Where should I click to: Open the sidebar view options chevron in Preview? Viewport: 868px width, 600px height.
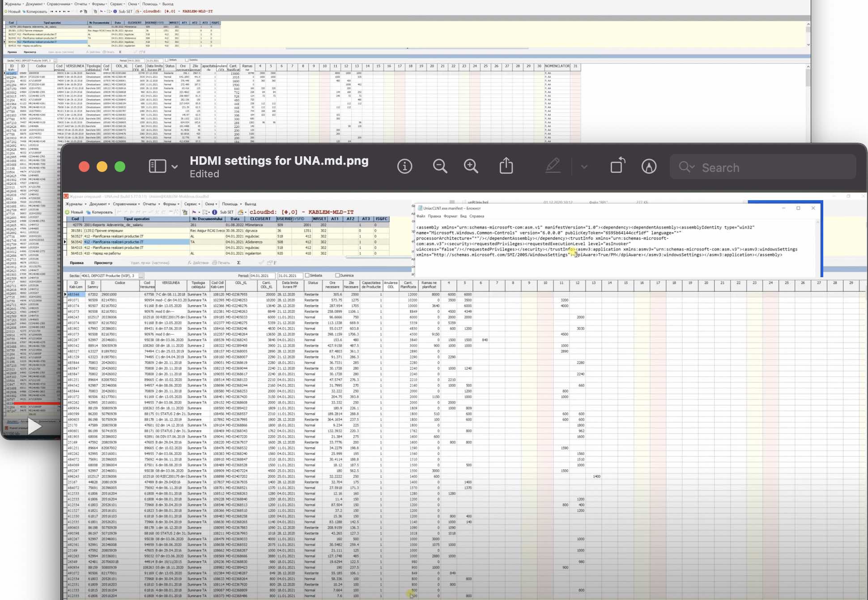174,167
